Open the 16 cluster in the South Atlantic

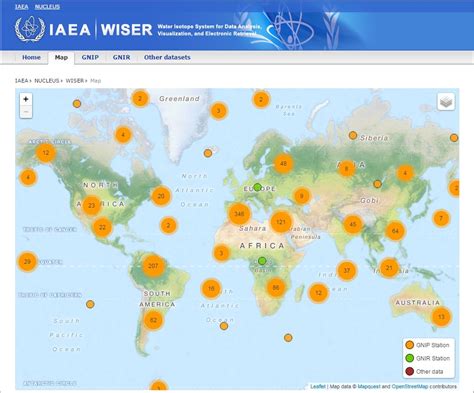tap(211, 288)
